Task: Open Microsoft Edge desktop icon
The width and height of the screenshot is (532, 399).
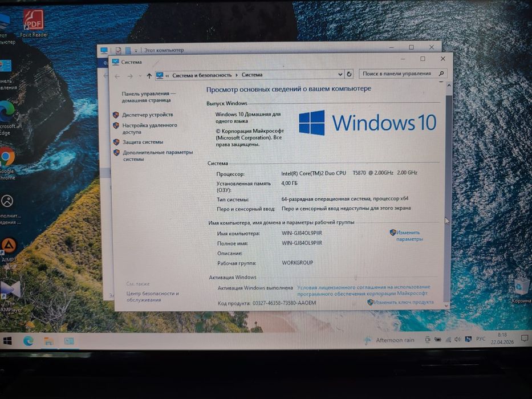Action: (7, 117)
